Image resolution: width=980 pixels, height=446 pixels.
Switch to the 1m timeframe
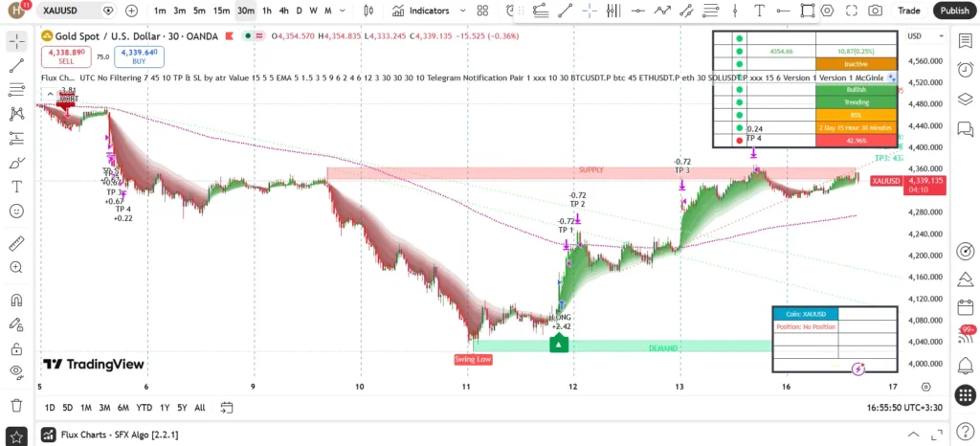[160, 11]
